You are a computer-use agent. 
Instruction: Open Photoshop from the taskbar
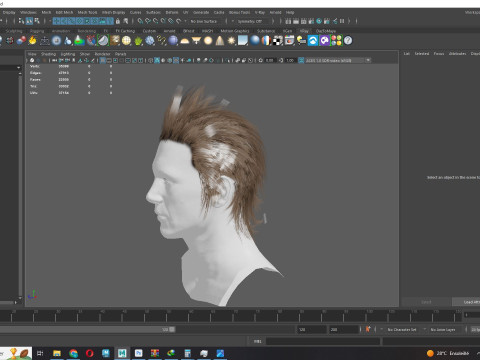[x=138, y=353]
